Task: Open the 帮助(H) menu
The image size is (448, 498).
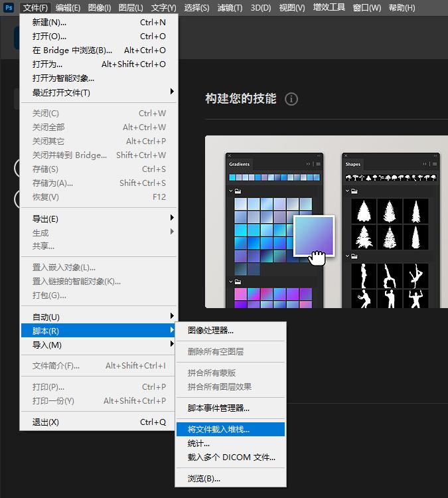Action: (402, 7)
